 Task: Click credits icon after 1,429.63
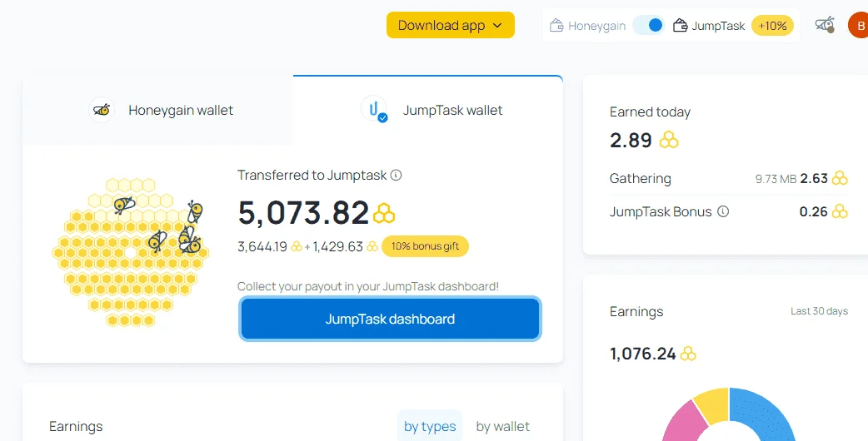tap(372, 246)
